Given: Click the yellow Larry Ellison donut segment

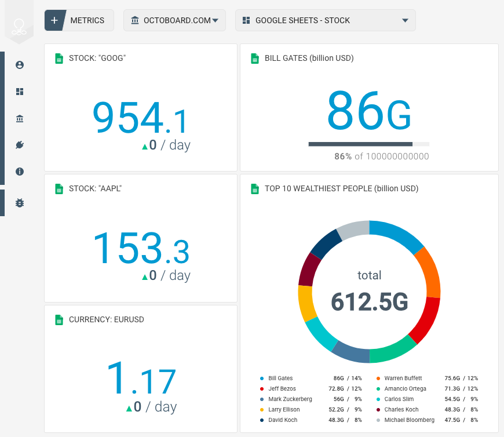Looking at the screenshot, I should coord(306,303).
